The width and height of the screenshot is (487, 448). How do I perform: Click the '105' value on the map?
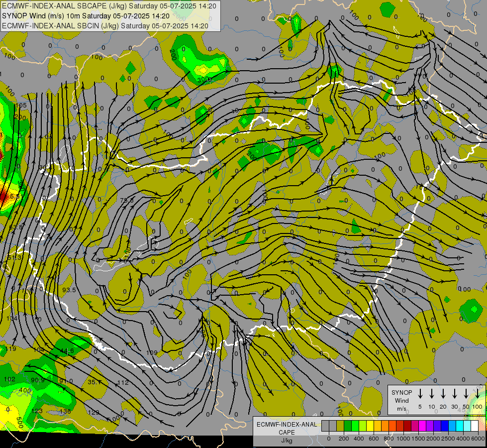[x=21, y=106]
